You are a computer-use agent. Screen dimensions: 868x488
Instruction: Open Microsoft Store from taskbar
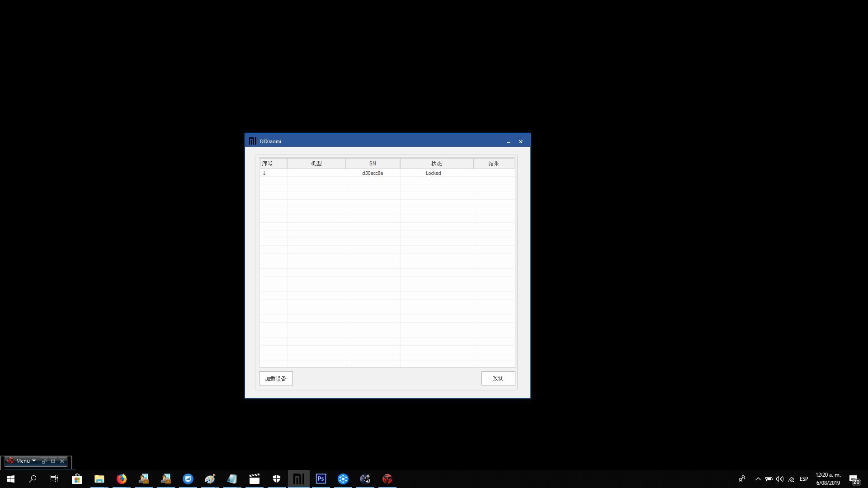[x=77, y=479]
